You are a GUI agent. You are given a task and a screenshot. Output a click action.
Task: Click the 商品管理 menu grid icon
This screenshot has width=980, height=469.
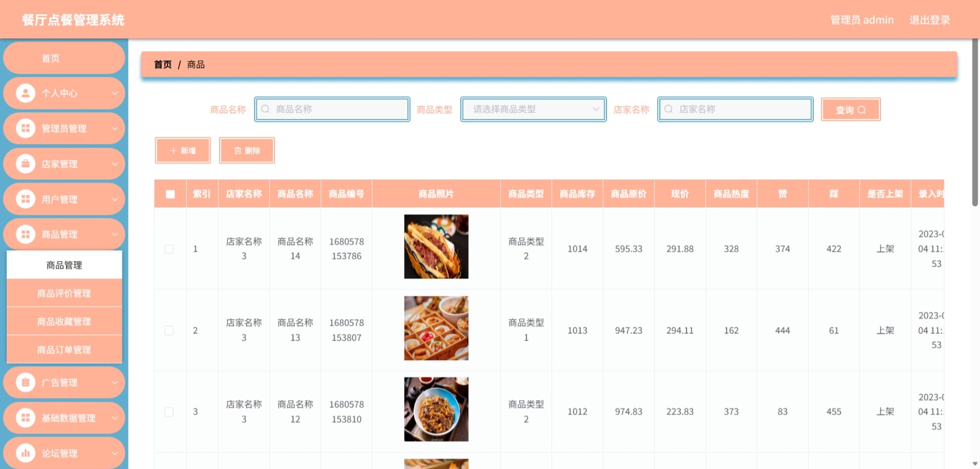click(26, 234)
